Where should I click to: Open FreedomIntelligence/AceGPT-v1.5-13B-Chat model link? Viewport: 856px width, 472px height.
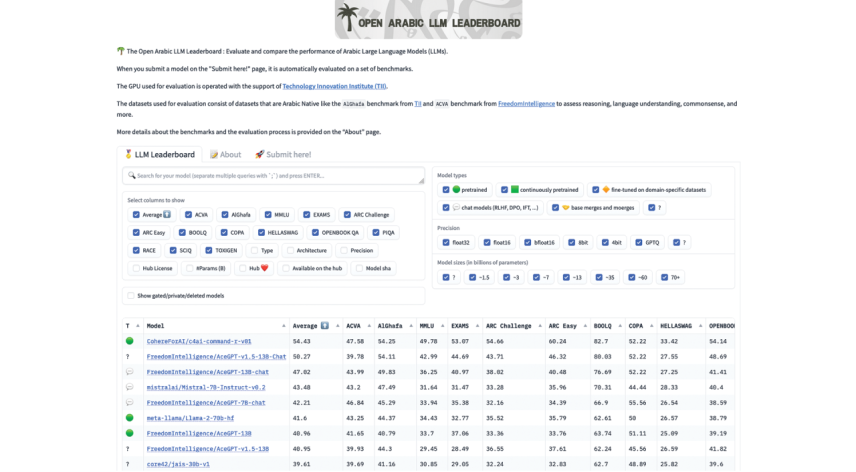[x=216, y=356]
